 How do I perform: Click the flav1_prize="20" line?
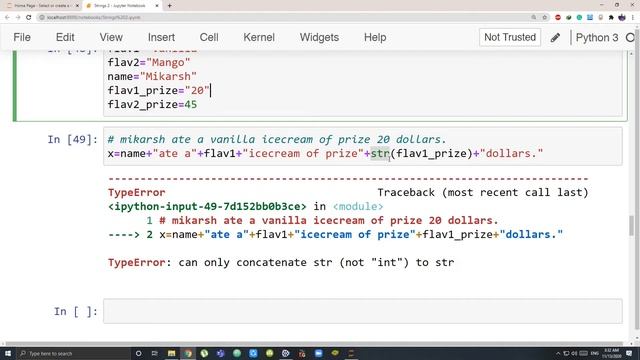(158, 90)
